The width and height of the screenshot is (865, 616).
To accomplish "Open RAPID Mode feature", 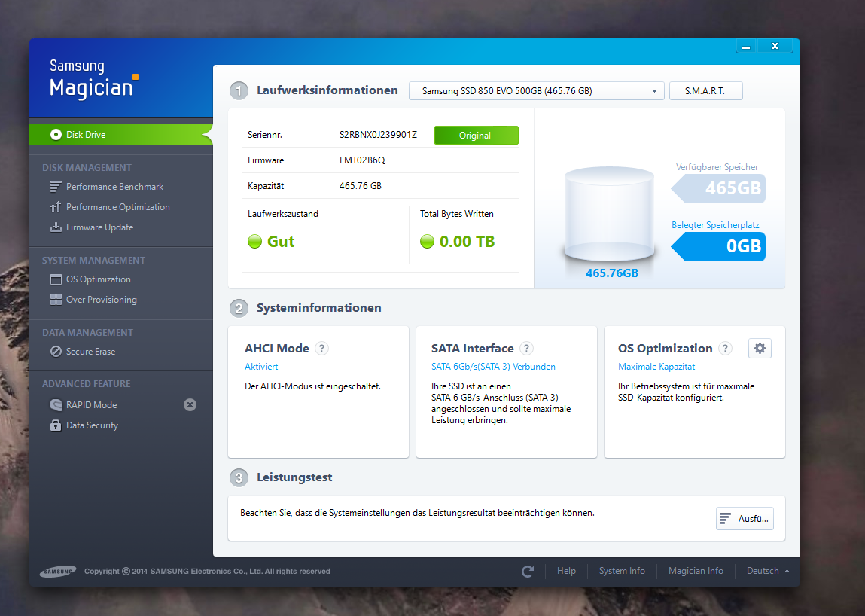I will [91, 405].
